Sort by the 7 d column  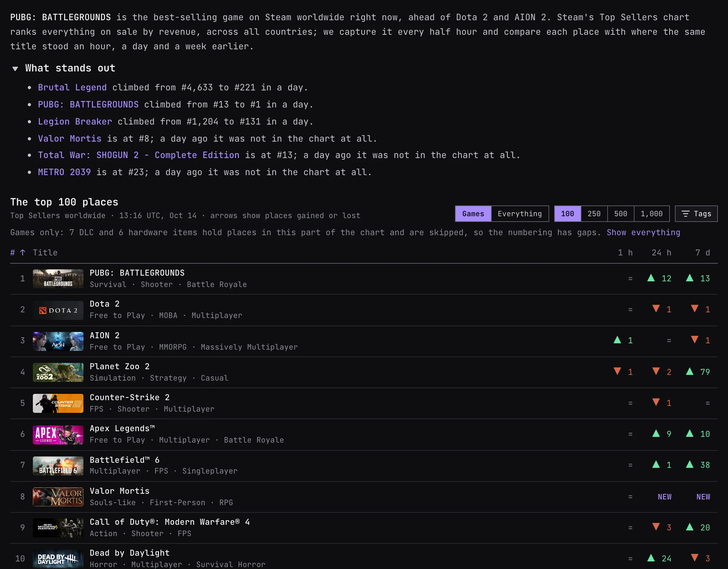702,253
